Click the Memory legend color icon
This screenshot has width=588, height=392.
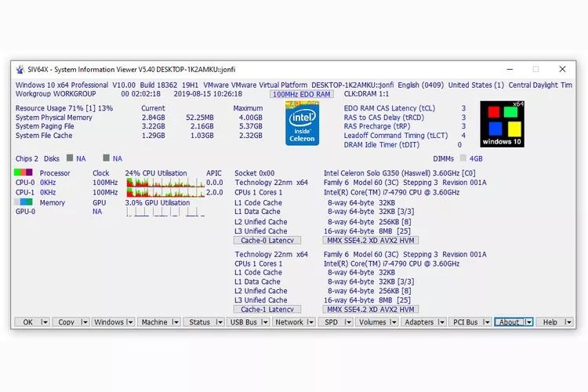pos(24,201)
